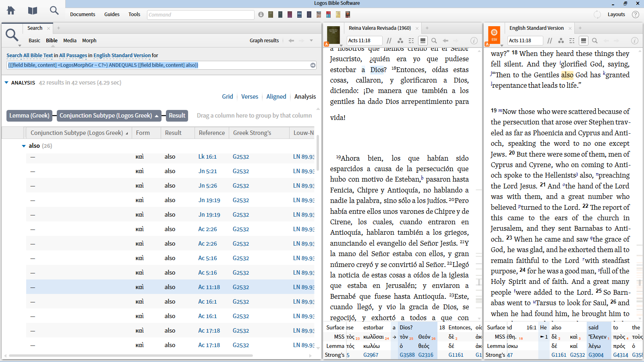Open parallel resources in ESV panel
Screen dimensions: 644x362
(550, 41)
